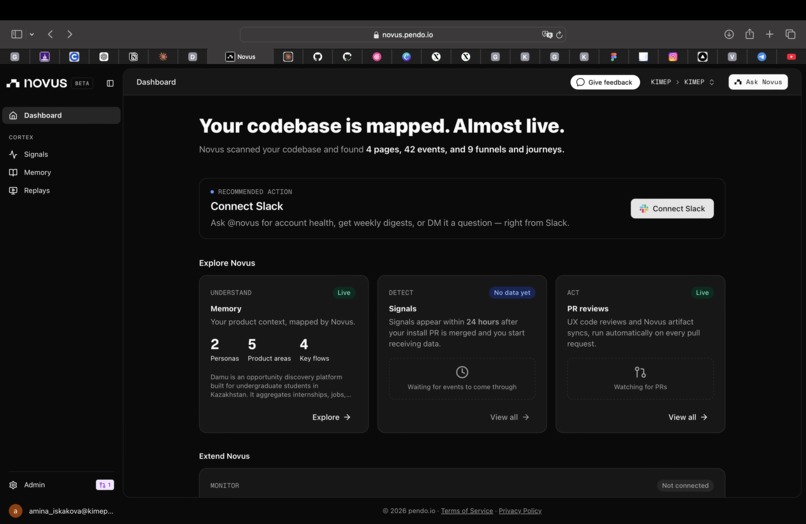
Task: Click the 5 Product areas stat
Action: [x=269, y=350]
